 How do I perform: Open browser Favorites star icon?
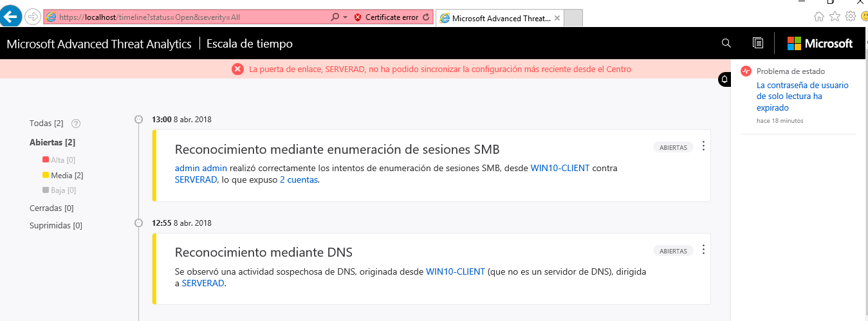(835, 17)
